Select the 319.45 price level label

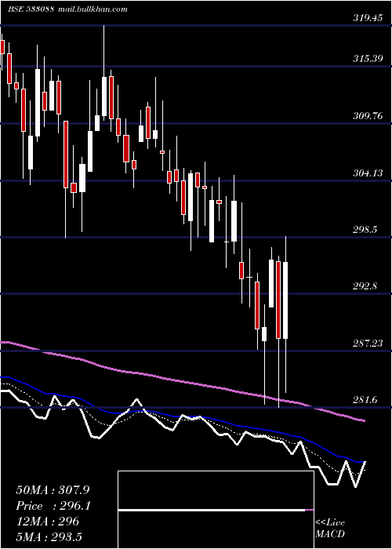(x=368, y=18)
